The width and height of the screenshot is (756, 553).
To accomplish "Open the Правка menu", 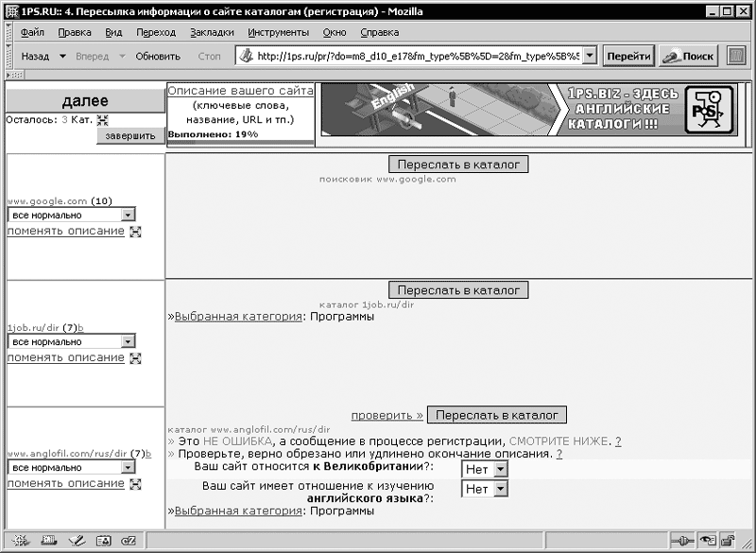I will 75,32.
